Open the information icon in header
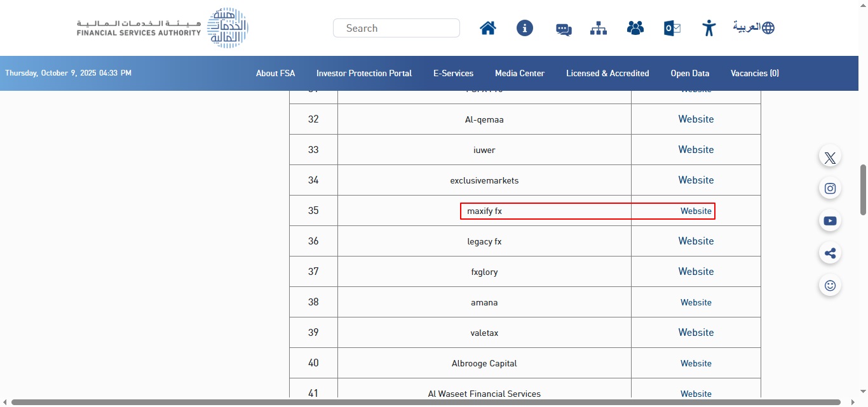The height and width of the screenshot is (407, 868). [x=525, y=28]
